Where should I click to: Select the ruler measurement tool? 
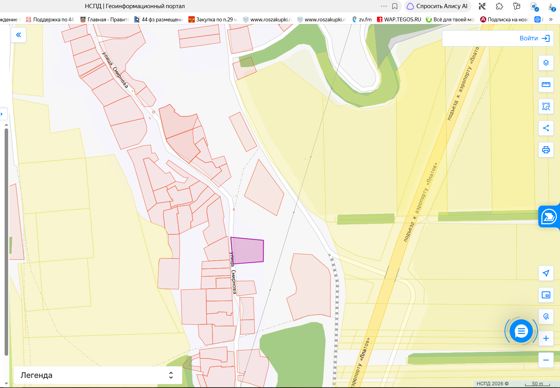click(546, 85)
